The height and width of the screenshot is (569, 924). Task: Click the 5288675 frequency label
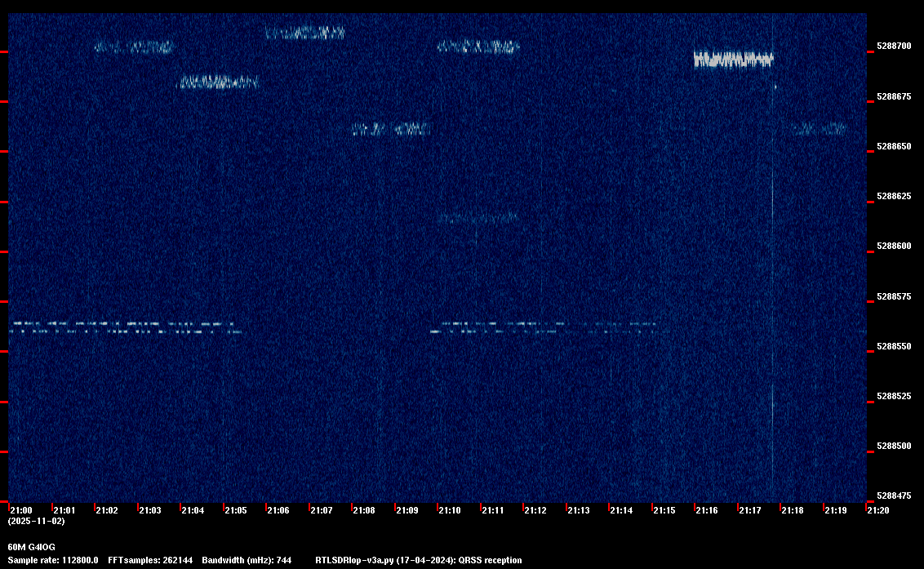pos(894,96)
